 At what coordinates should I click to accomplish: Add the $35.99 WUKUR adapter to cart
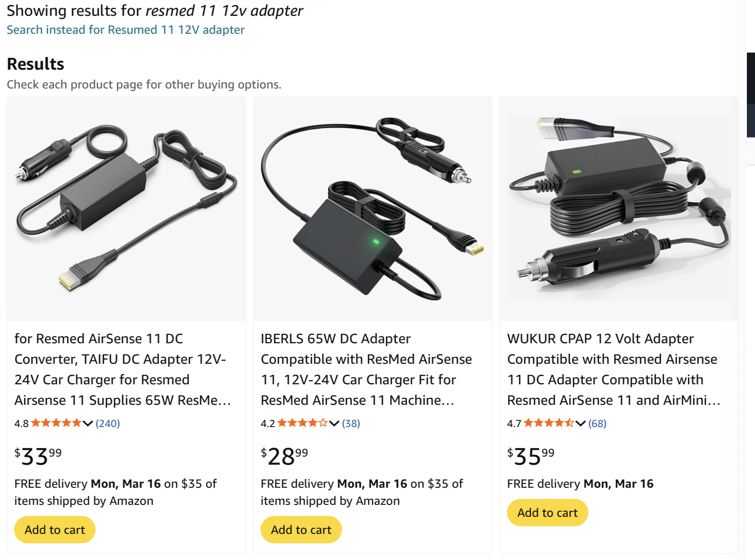click(548, 513)
